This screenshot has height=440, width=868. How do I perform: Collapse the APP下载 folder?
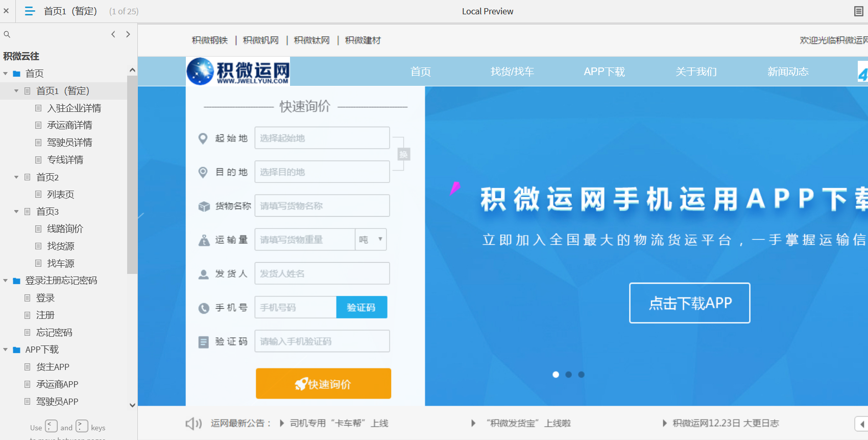(5, 350)
